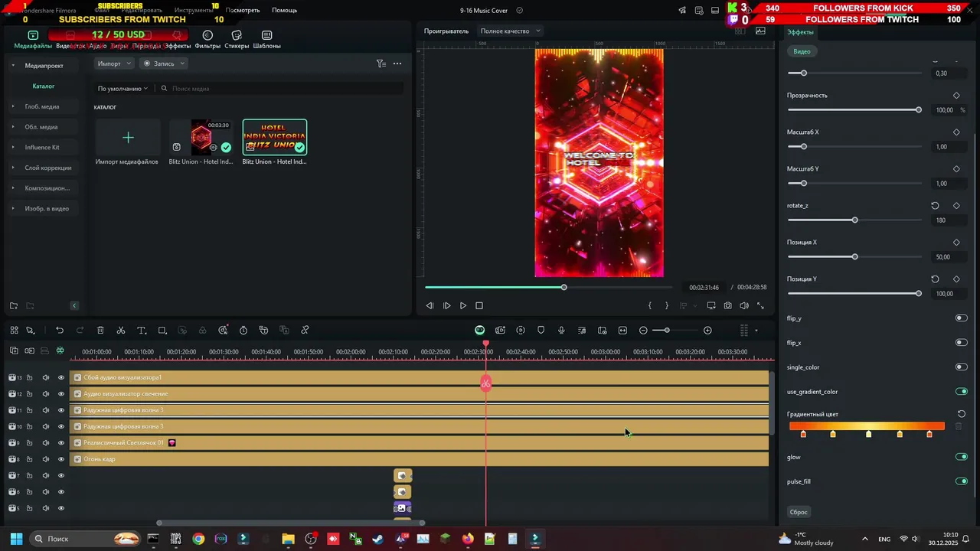Select the Hotel India Victoria image thumbnail
Screen dimensions: 980x551
275,137
